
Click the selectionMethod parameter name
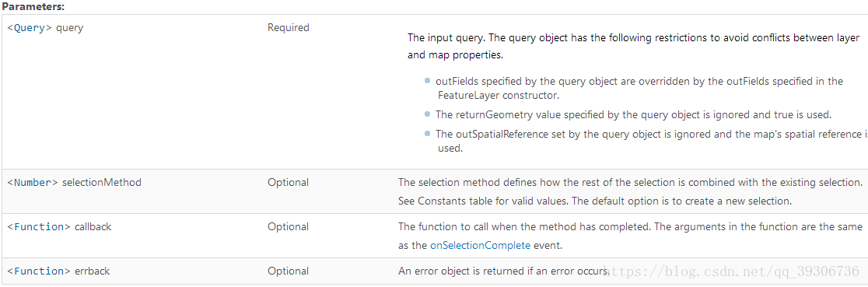pyautogui.click(x=101, y=182)
